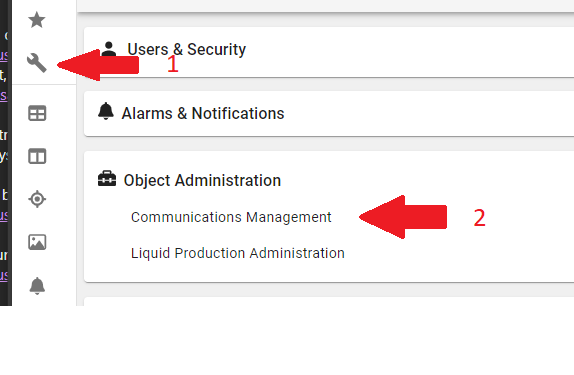This screenshot has width=574, height=375.
Task: Click the bell icon in the sidebar
Action: 37,286
